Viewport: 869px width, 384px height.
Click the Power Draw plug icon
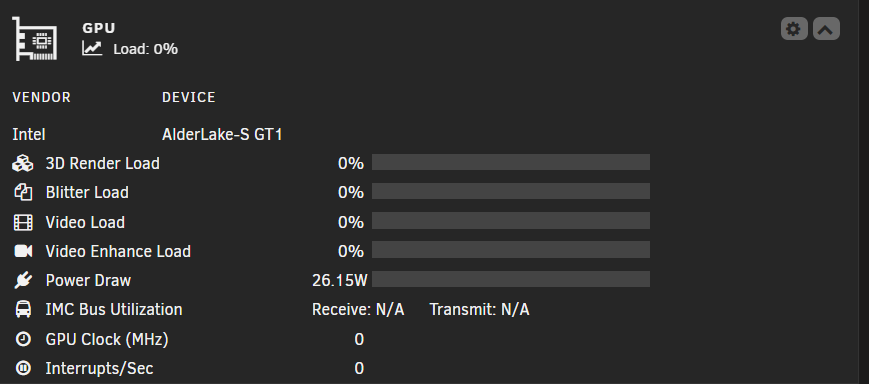23,280
